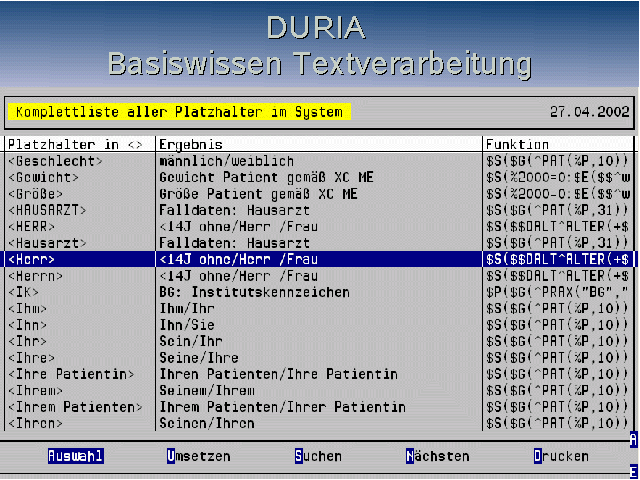The image size is (640, 480).
Task: Click 'Gewicht Patient gemäß XC ME' result
Action: pos(266,178)
